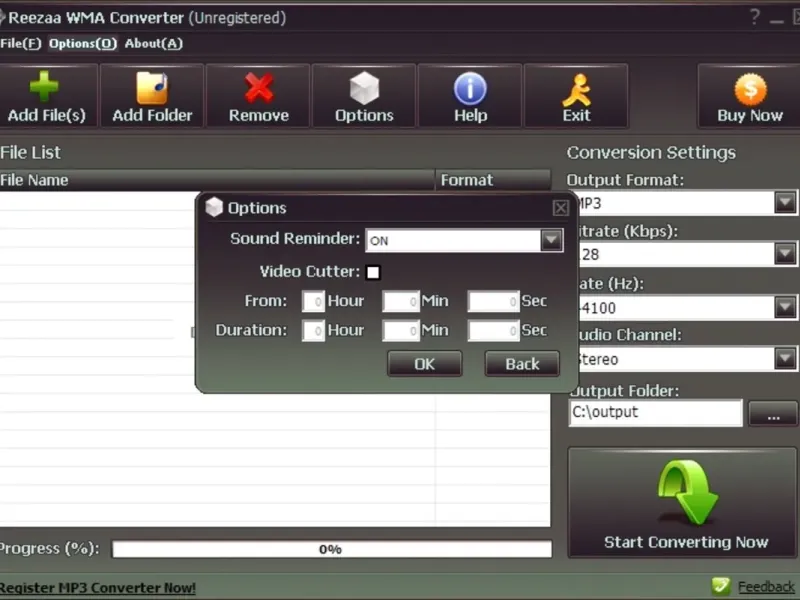Screen dimensions: 800x600
Task: Minimize the converter window
Action: pyautogui.click(x=777, y=19)
